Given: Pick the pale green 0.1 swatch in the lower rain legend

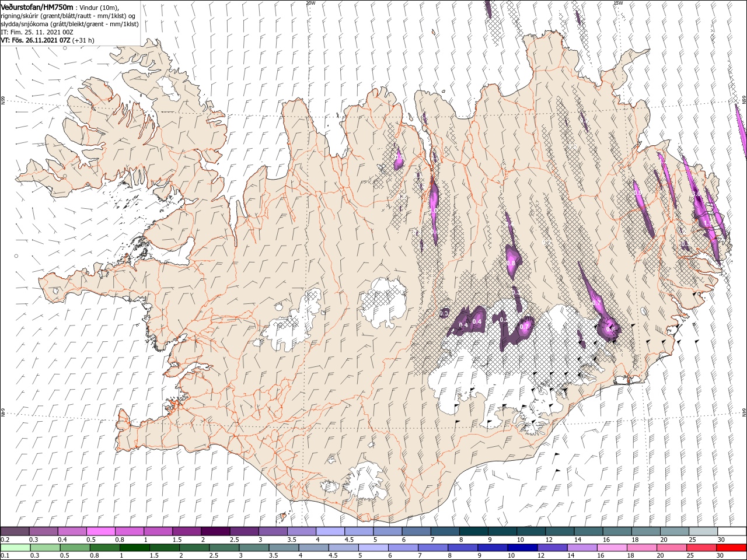Looking at the screenshot, I should (15, 548).
